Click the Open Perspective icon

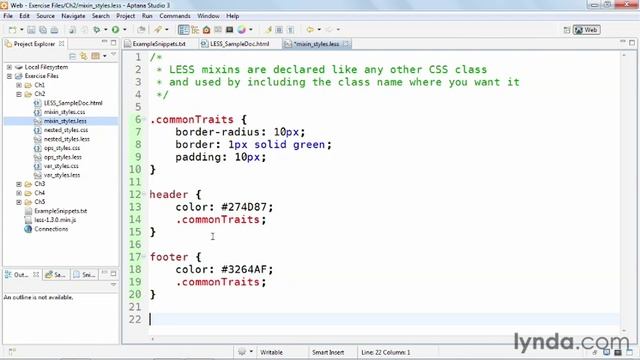tap(567, 30)
